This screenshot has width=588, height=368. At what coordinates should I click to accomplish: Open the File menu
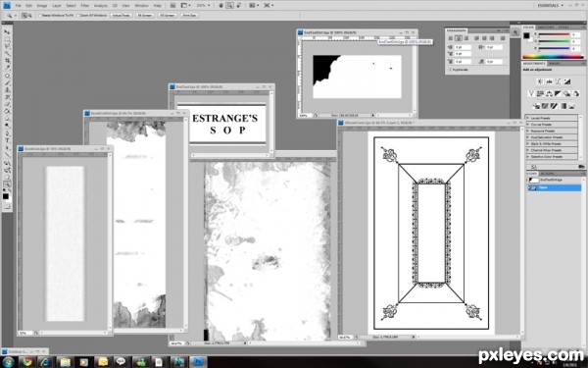(18, 6)
